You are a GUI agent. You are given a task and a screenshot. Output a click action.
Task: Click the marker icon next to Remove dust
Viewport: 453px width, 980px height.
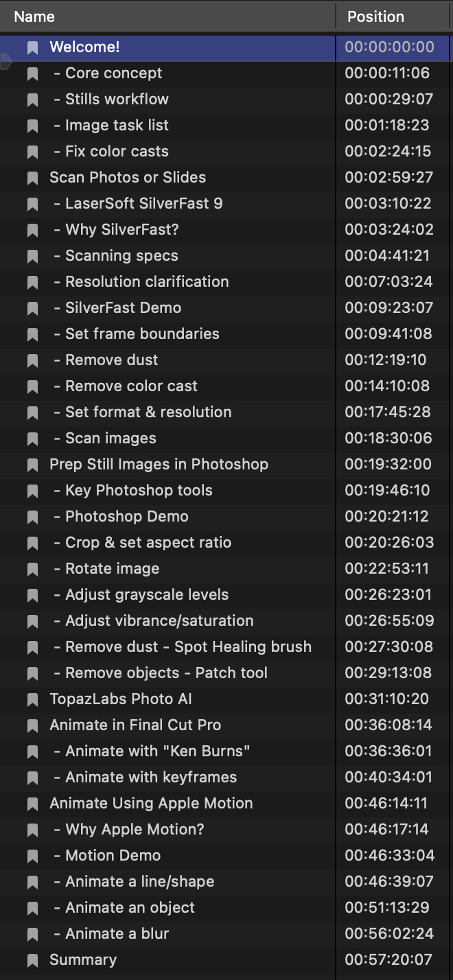click(32, 361)
